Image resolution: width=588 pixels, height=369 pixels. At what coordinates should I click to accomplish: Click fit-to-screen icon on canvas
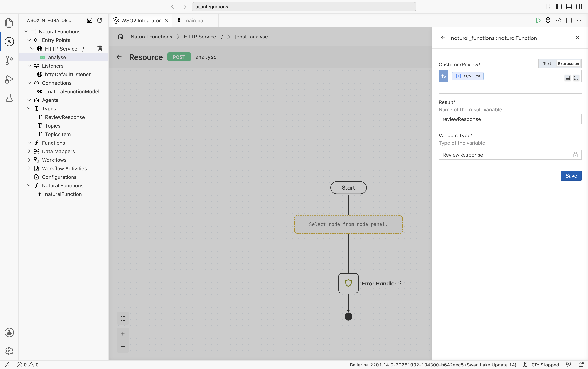[x=123, y=318]
